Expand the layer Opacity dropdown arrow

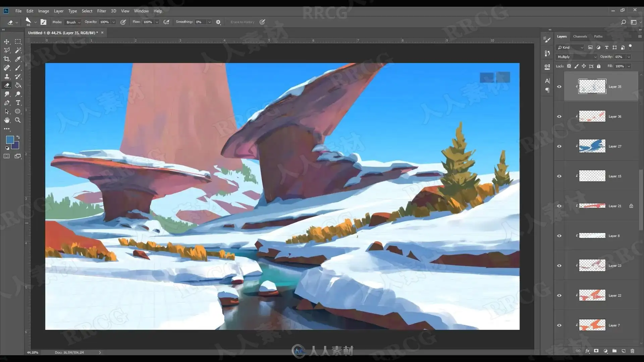[629, 57]
